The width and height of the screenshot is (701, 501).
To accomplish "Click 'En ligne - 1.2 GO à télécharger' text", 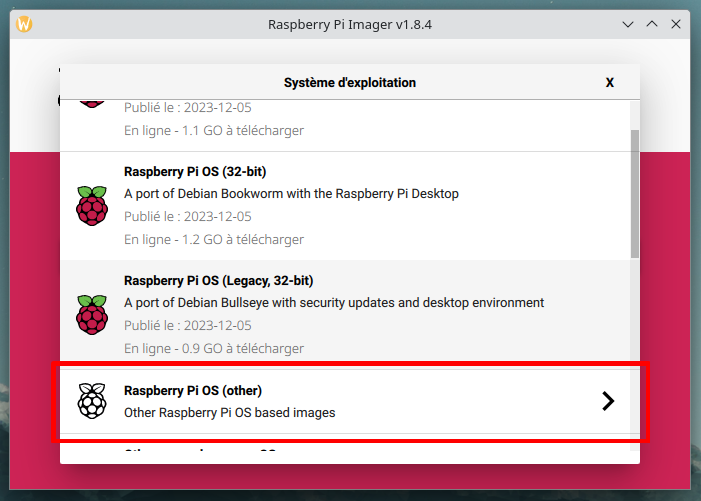I will [214, 240].
